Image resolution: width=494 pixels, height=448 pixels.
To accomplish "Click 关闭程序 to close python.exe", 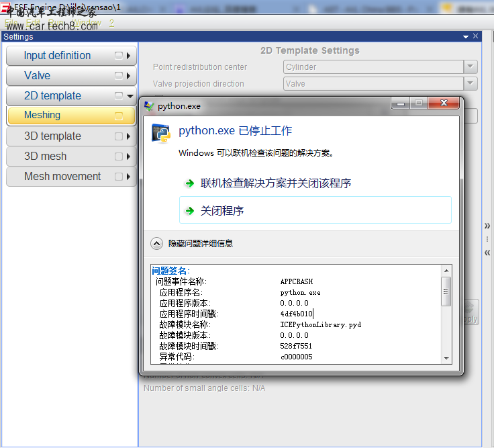I will [315, 210].
